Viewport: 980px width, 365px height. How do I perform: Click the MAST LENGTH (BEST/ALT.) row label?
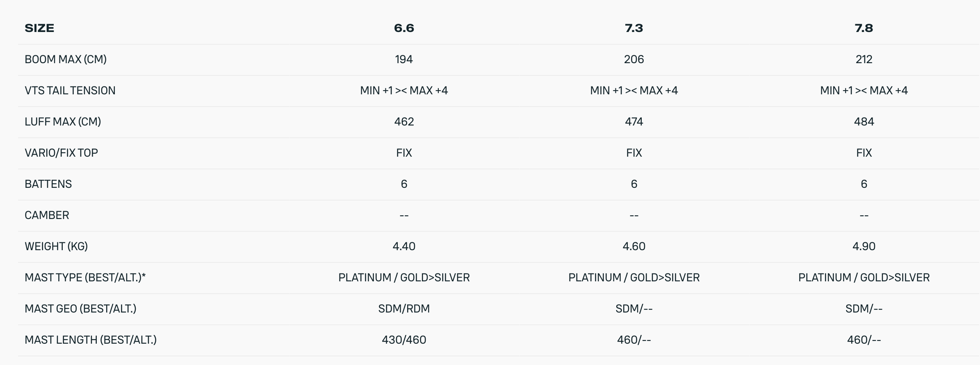tap(91, 340)
